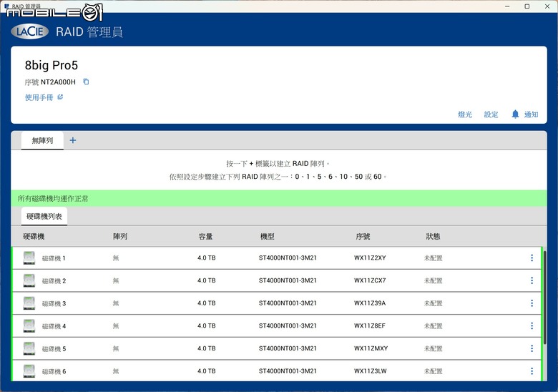
Task: Click the 序號 column header
Action: click(x=363, y=237)
